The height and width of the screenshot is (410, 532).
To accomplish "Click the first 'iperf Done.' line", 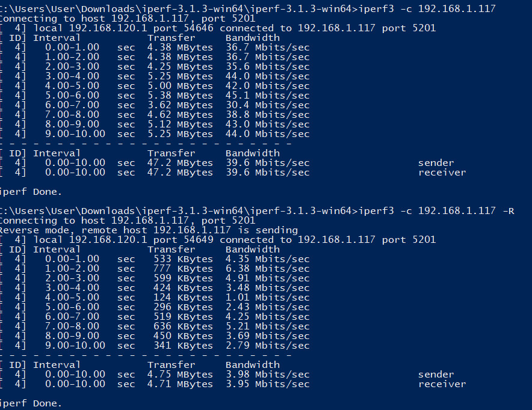I will point(31,192).
